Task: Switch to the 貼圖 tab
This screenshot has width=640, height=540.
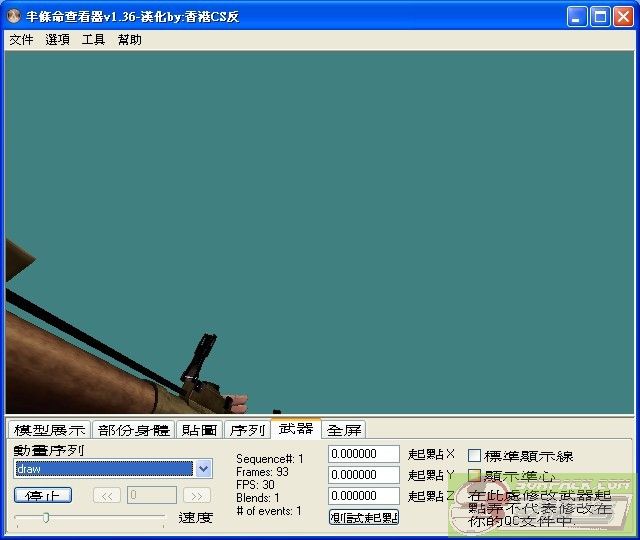Action: (x=200, y=430)
